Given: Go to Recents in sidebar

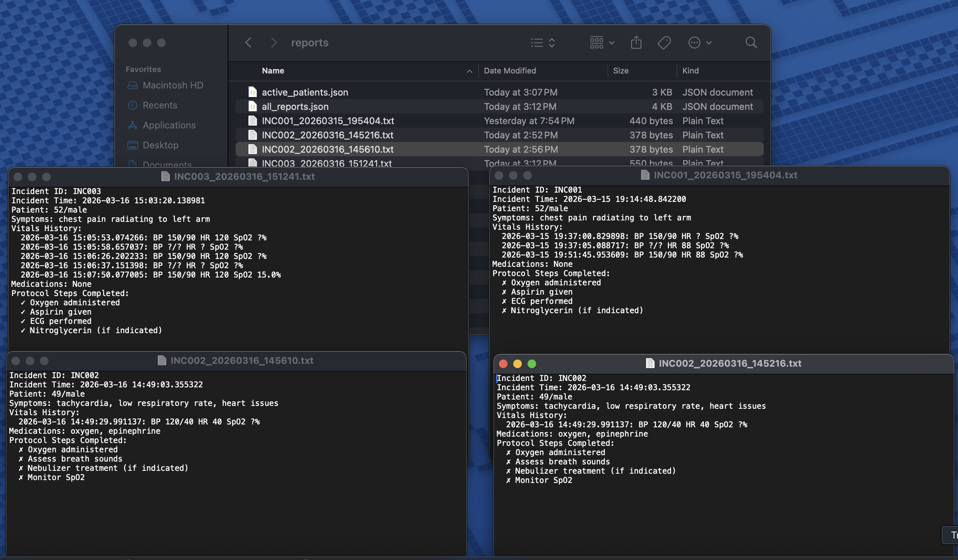Looking at the screenshot, I should [x=160, y=105].
